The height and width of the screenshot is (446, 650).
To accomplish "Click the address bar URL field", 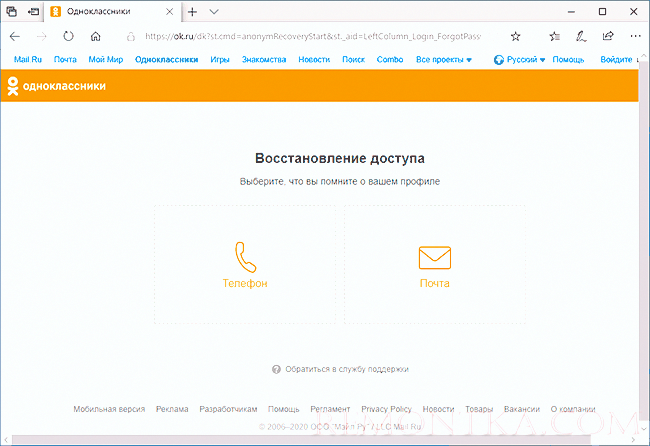I will tap(313, 36).
